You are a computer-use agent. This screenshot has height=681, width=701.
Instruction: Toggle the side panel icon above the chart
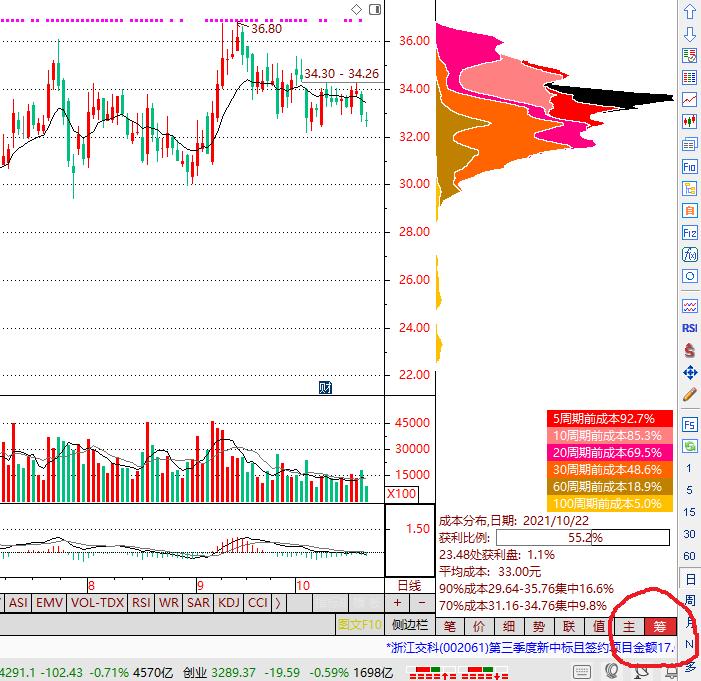pos(375,9)
